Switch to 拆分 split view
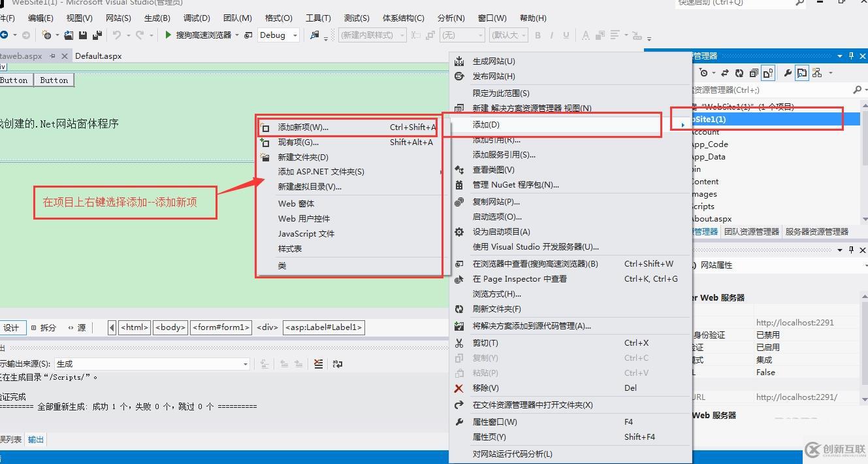 (44, 327)
